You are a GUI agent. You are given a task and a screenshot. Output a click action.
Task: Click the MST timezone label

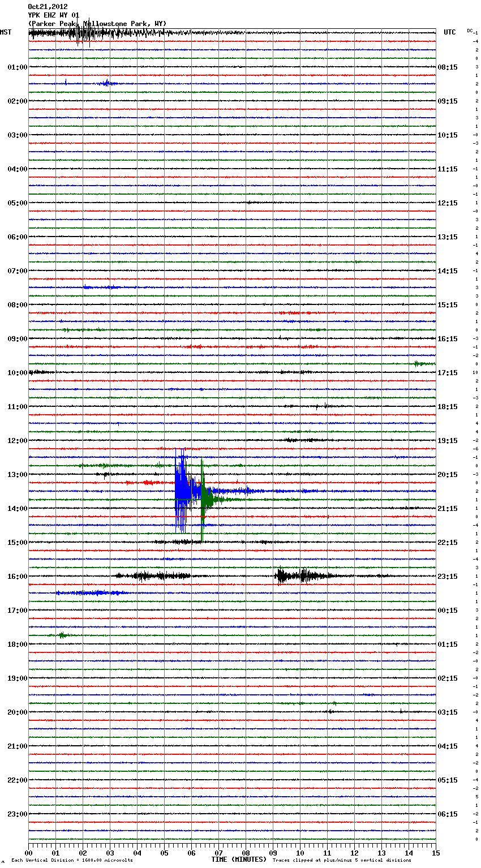6,32
